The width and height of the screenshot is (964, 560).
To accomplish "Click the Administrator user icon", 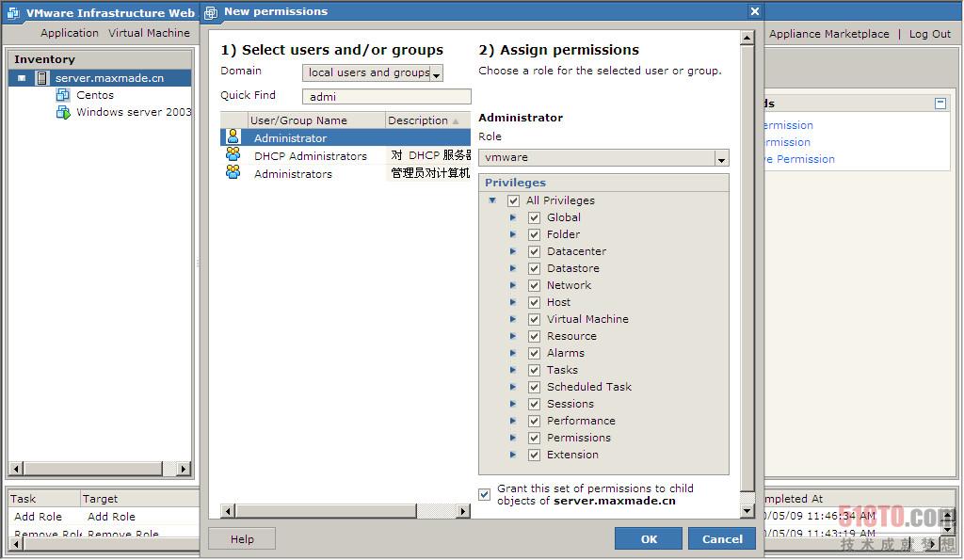I will coord(233,136).
